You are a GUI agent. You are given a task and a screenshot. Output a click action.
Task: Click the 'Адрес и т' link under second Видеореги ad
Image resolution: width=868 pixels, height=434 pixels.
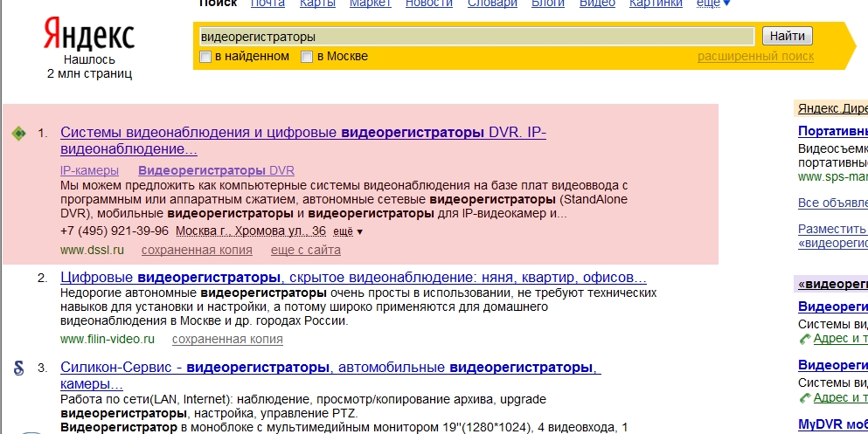[841, 398]
